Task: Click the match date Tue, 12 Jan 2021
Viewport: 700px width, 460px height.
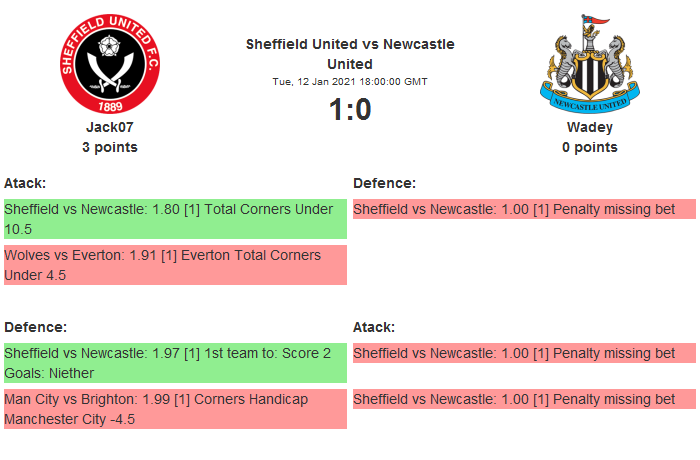Action: (350, 81)
